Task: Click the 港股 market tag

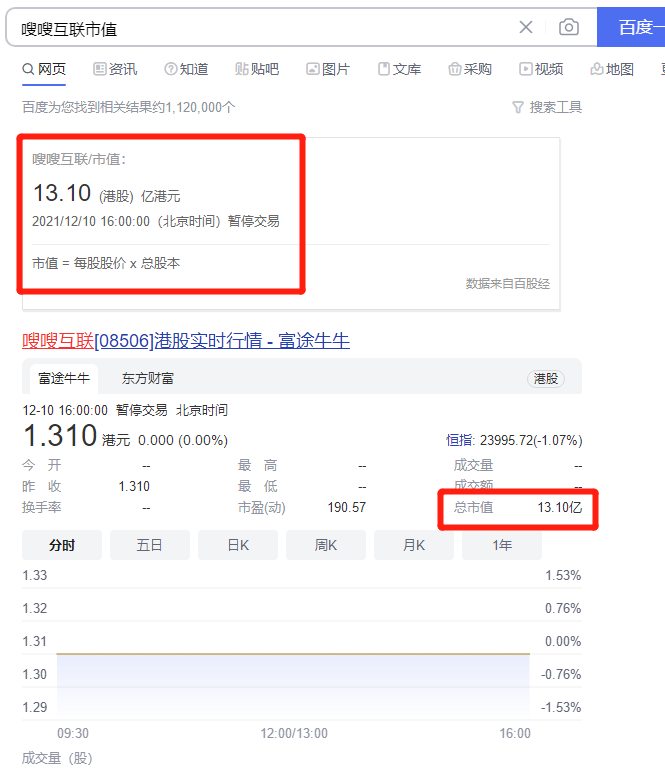Action: [546, 379]
